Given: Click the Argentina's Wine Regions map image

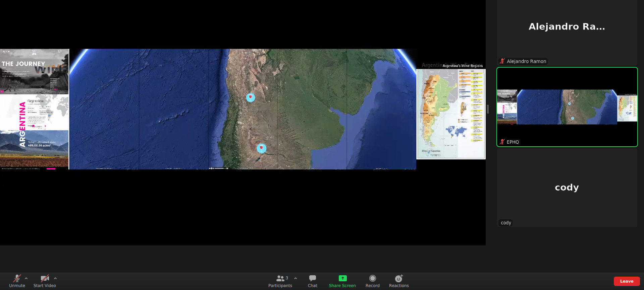Looking at the screenshot, I should click(x=451, y=114).
